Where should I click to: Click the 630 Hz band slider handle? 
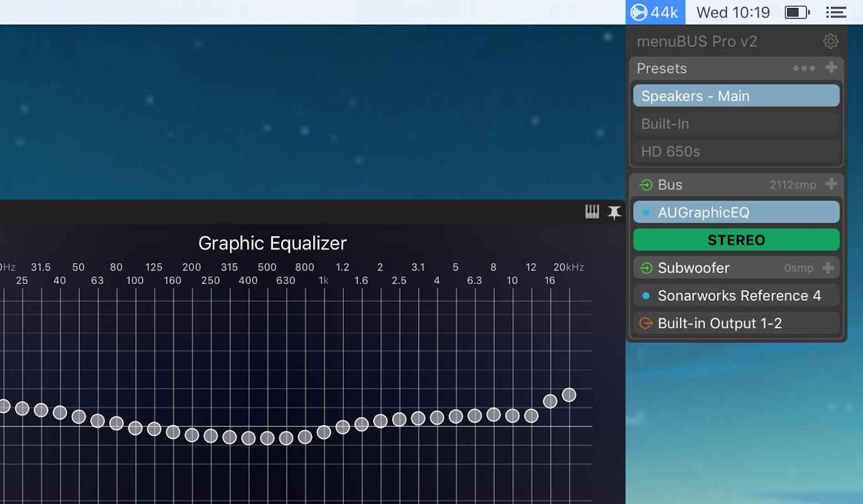[286, 437]
